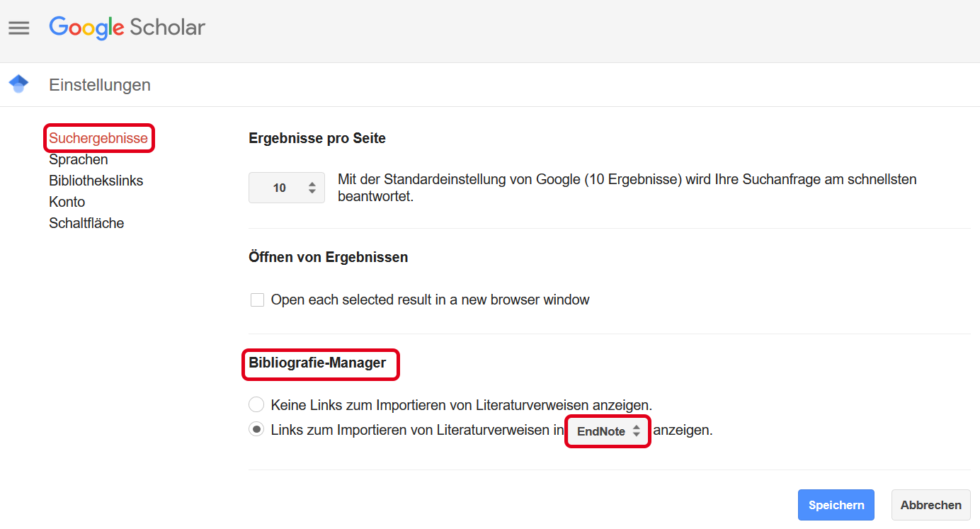The width and height of the screenshot is (980, 529).
Task: Click the 'Mit der Standardeinstellung von Google' description text
Action: click(627, 188)
